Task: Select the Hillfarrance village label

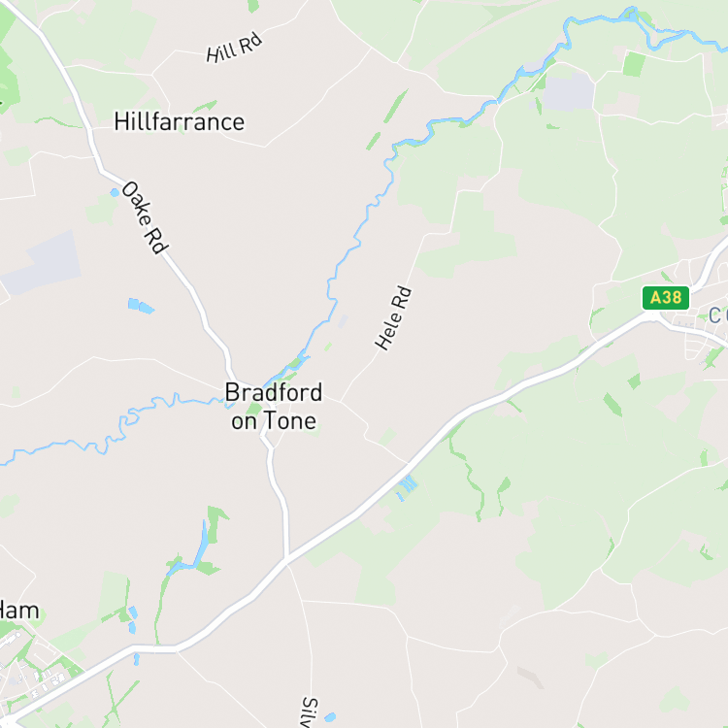Action: pyautogui.click(x=180, y=122)
